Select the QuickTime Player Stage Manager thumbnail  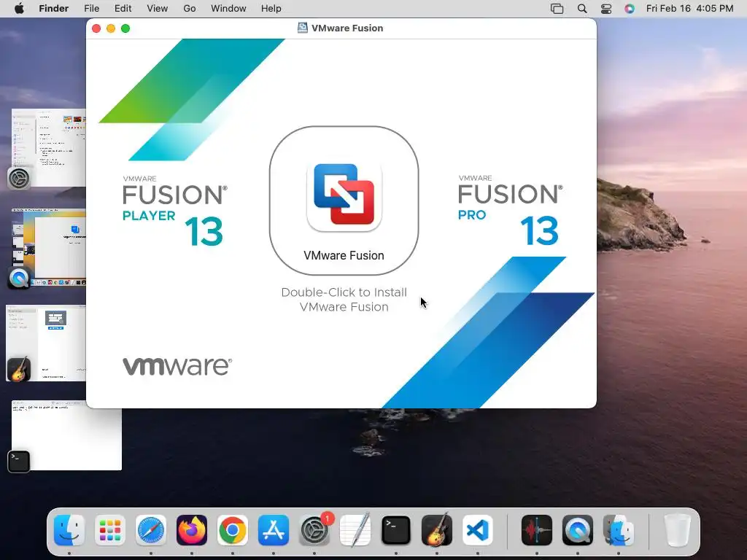[x=49, y=248]
